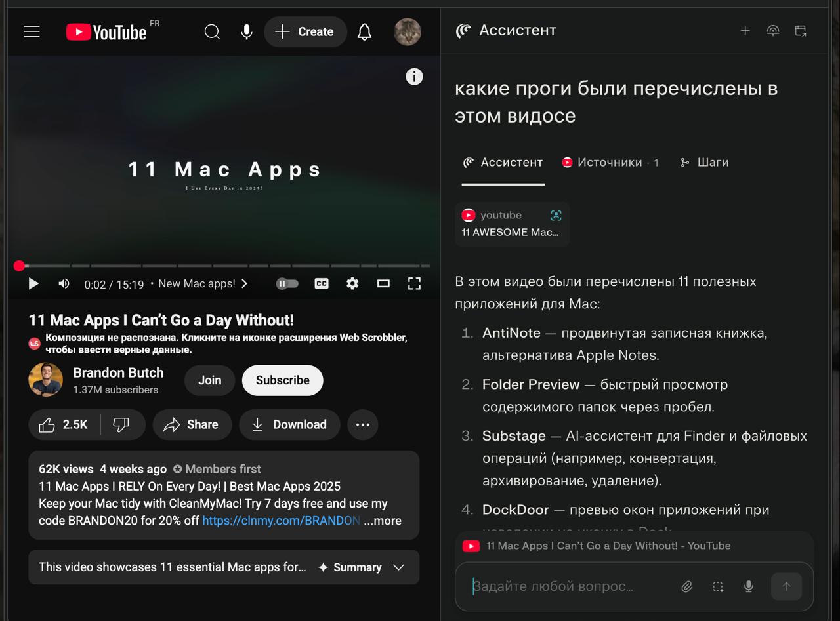The width and height of the screenshot is (840, 621).
Task: Expand the AI Summary chevron
Action: [x=398, y=567]
